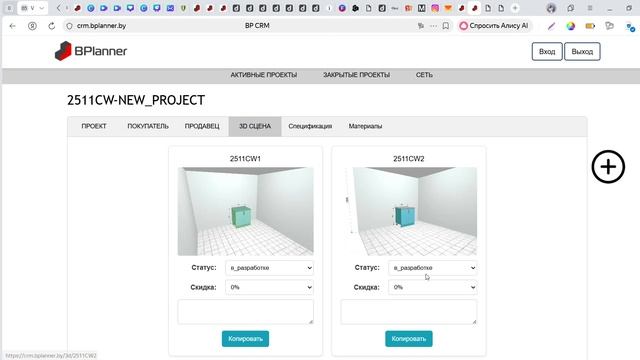Viewport: 640px width, 360px height.
Task: Click Копировать under 2511CW1
Action: 245,339
